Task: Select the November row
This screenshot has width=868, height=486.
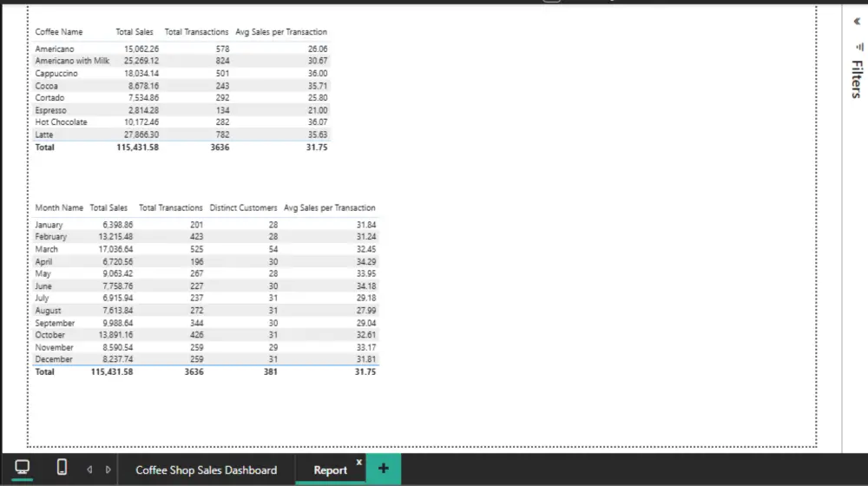Action: [x=206, y=347]
